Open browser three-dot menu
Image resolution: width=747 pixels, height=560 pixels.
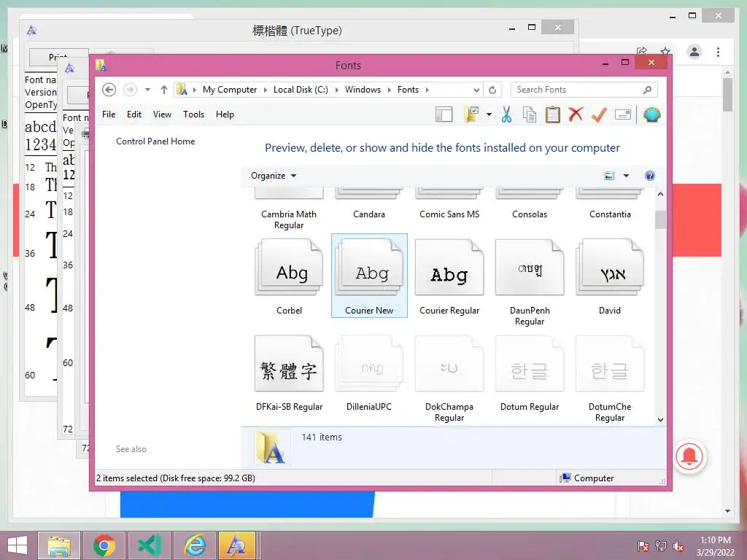pos(718,52)
